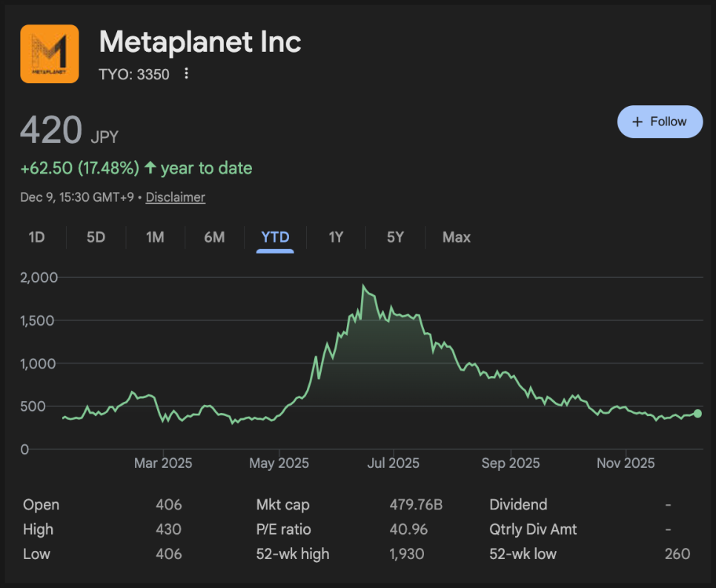Select the 1D time range tab
Screen dimensions: 716x588
point(36,237)
